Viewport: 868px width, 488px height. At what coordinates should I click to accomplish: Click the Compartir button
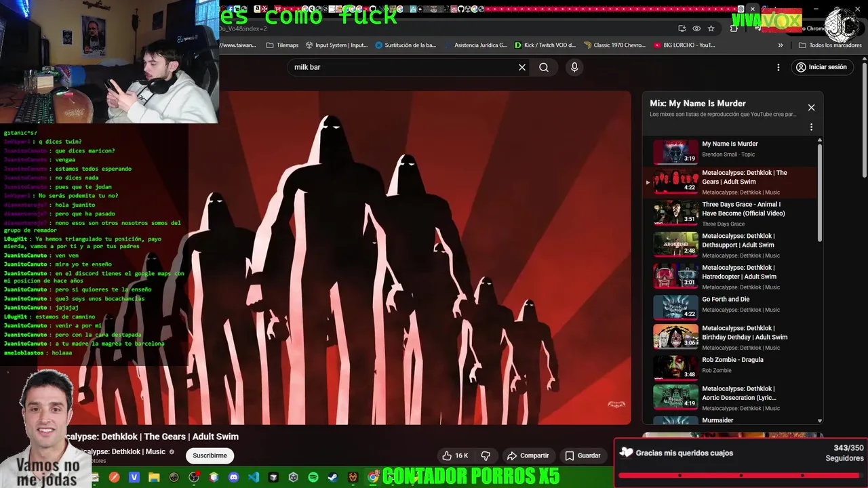[x=528, y=455]
